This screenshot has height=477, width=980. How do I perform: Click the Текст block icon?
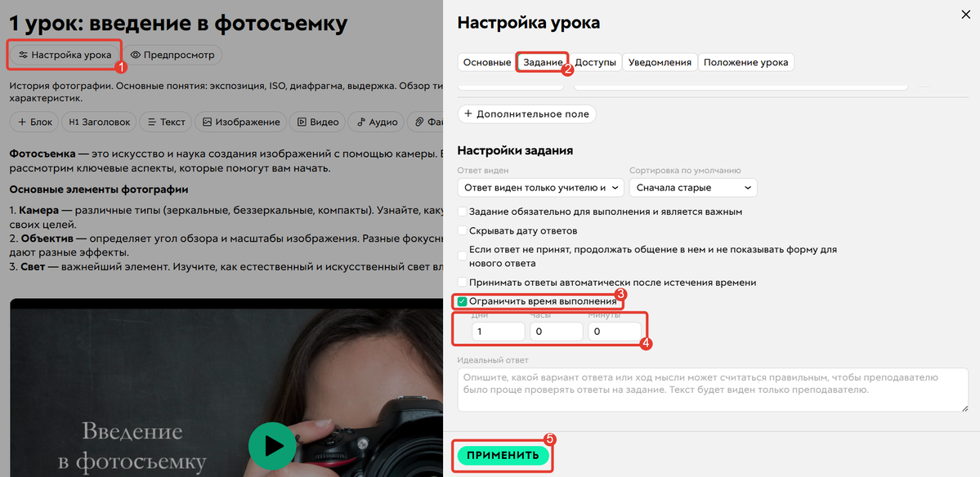point(151,122)
